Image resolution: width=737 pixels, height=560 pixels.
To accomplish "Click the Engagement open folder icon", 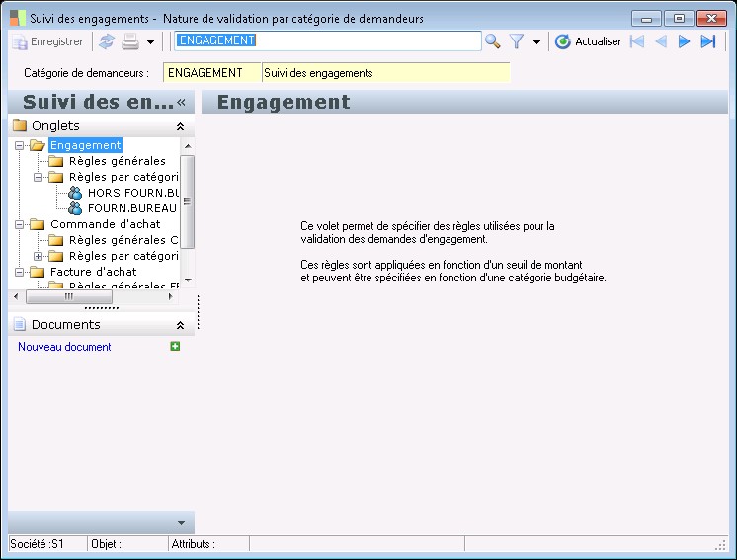I will click(x=38, y=145).
